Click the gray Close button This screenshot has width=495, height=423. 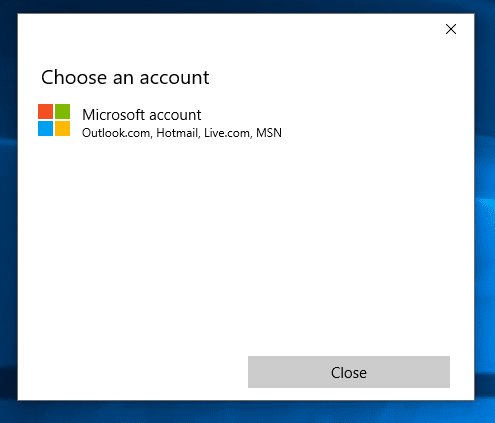point(349,372)
